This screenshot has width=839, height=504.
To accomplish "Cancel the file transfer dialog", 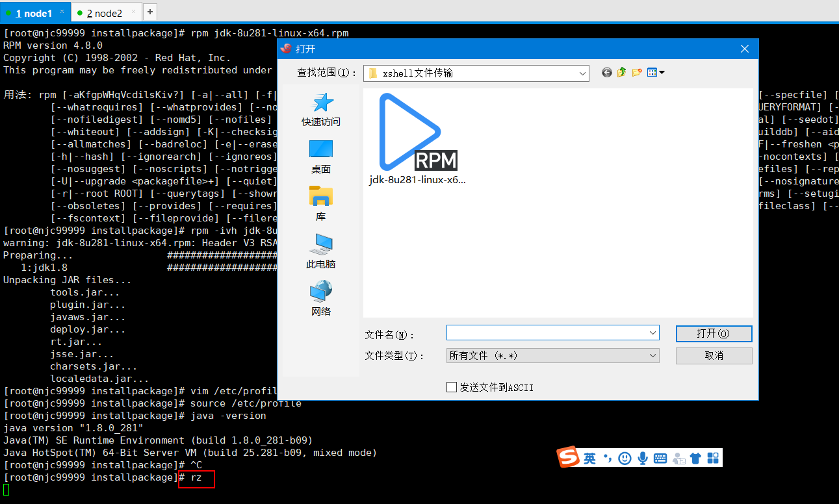I will [714, 355].
